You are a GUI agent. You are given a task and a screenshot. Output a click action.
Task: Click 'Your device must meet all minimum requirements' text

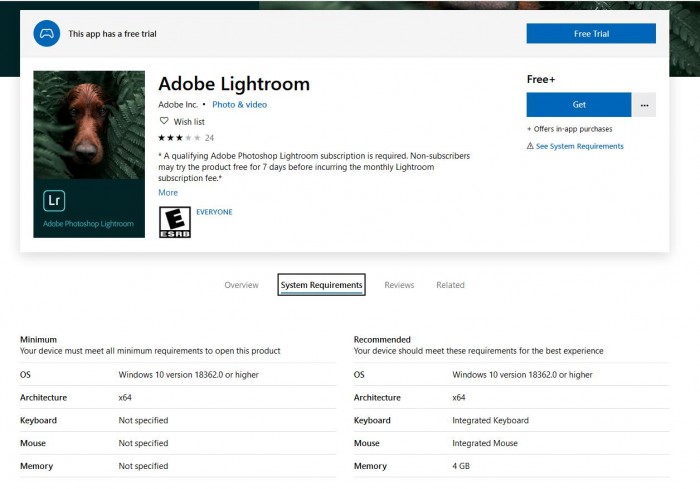150,351
